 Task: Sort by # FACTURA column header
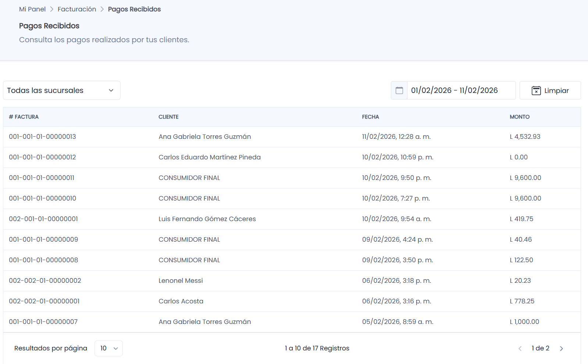(24, 117)
